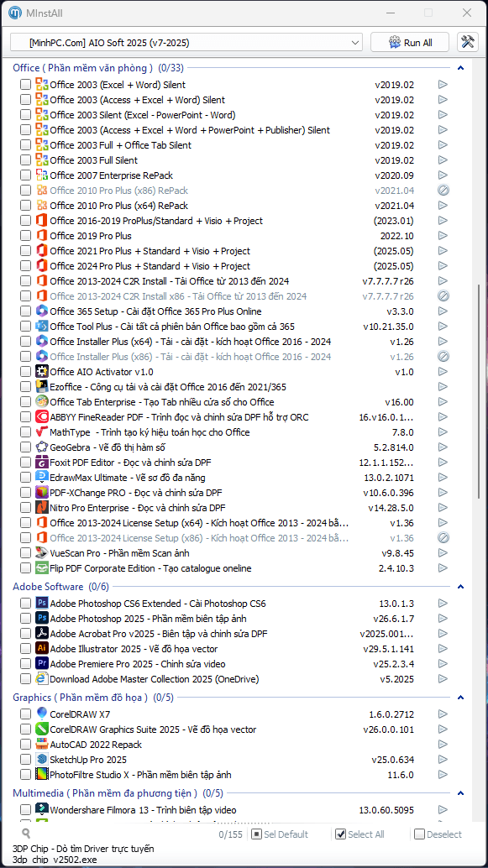This screenshot has width=488, height=868.
Task: Click the tools settings icon beside Run All
Action: [468, 43]
